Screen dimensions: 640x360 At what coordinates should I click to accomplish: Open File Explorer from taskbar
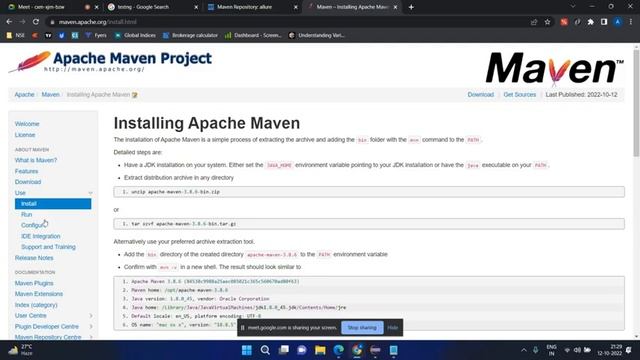pyautogui.click(x=320, y=350)
